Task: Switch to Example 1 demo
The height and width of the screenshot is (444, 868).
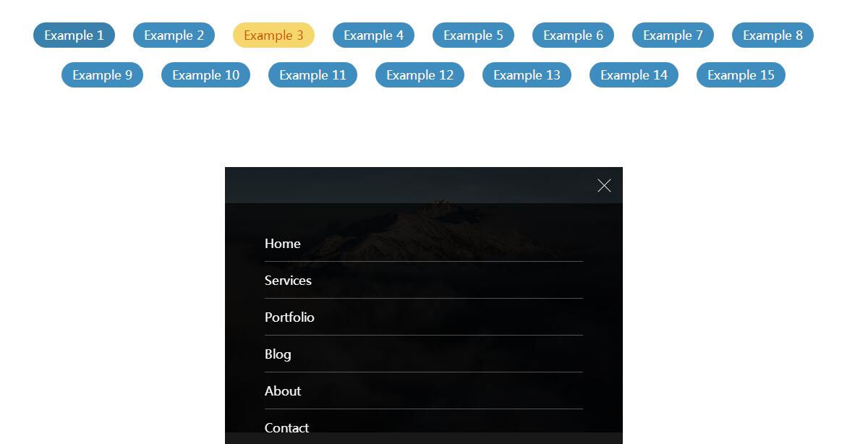Action: click(x=74, y=35)
